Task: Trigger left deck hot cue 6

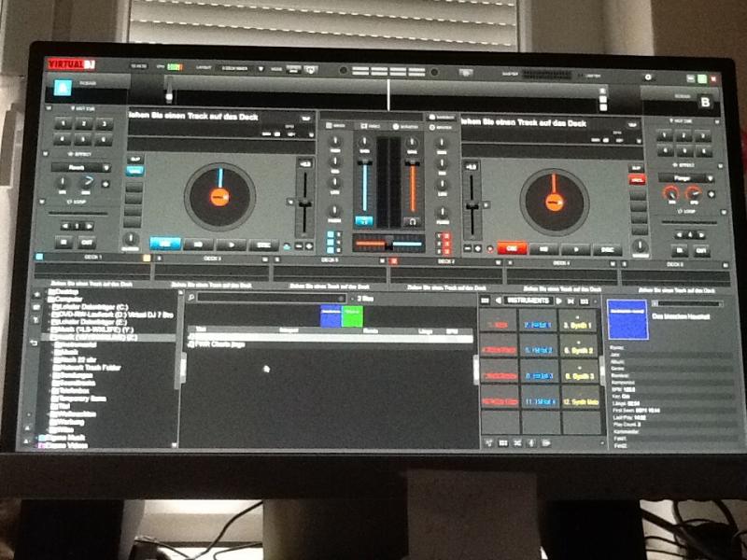Action: pyautogui.click(x=104, y=139)
